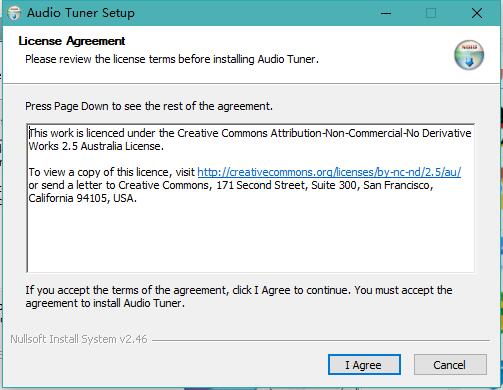503x390 pixels.
Task: Place the cursor in 'This work is licenced' line
Action: (x=250, y=133)
